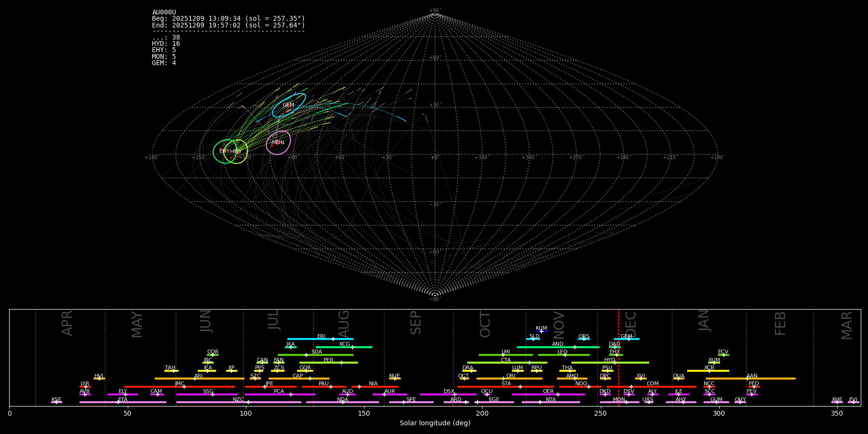This screenshot has height=434, width=868.
Task: Click the EHY green bar in the timeline
Action: (616, 355)
